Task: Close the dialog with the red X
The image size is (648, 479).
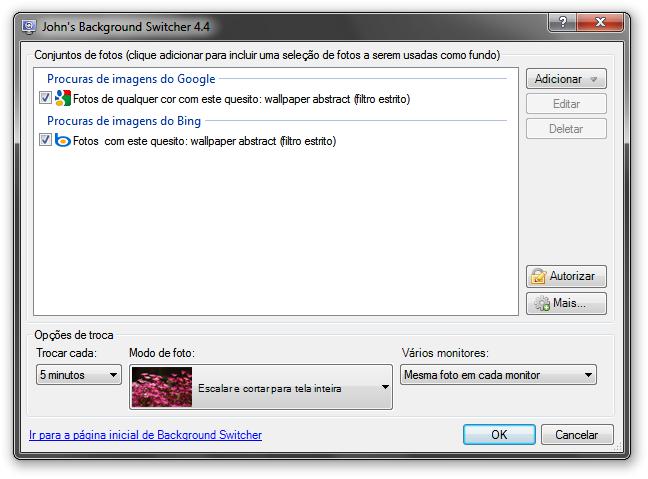Action: [x=600, y=22]
